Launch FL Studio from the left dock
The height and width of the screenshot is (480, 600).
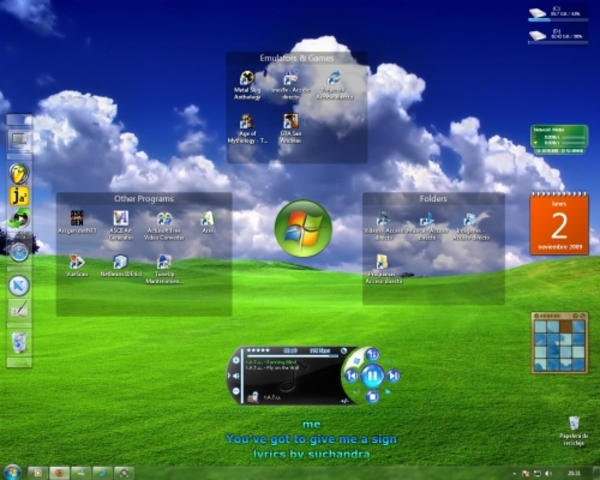coord(19,173)
